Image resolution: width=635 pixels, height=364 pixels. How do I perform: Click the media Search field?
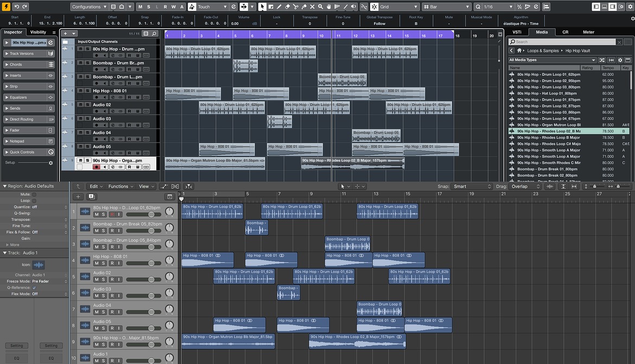point(562,42)
